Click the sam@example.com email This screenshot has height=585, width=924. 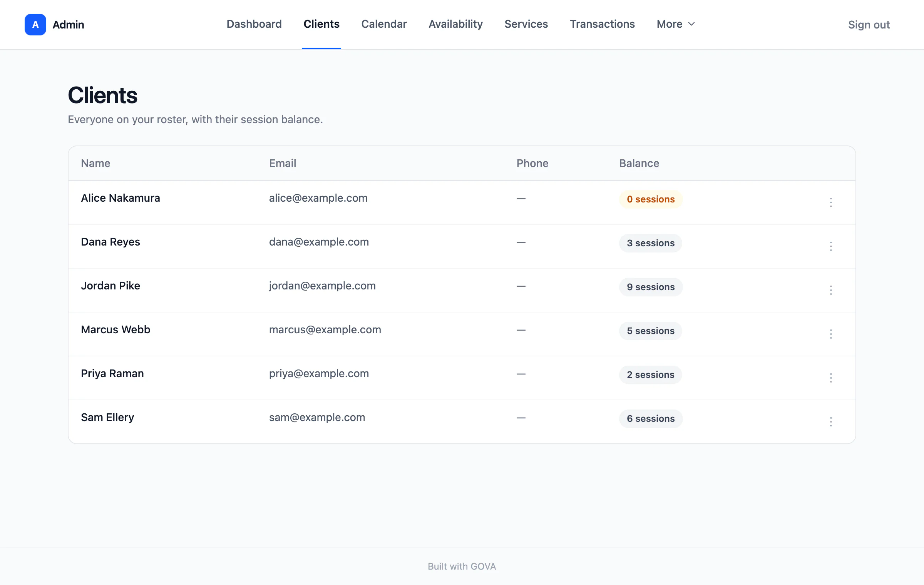[x=317, y=417]
